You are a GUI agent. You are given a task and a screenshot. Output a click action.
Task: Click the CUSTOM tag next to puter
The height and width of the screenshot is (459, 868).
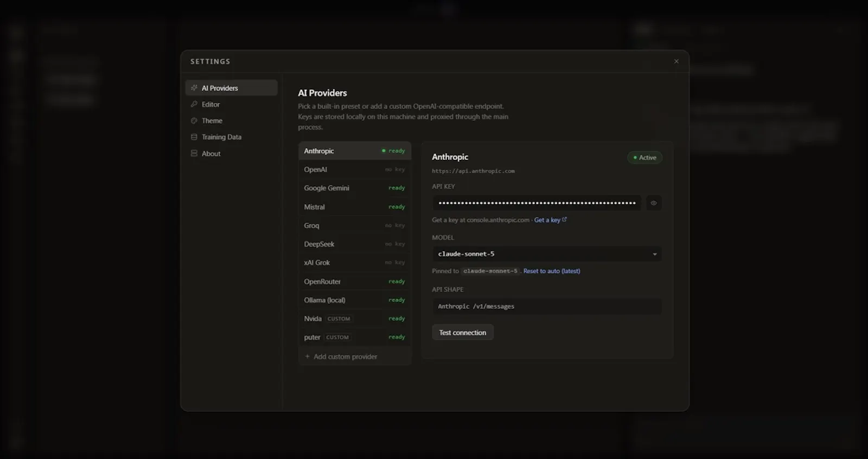tap(337, 337)
